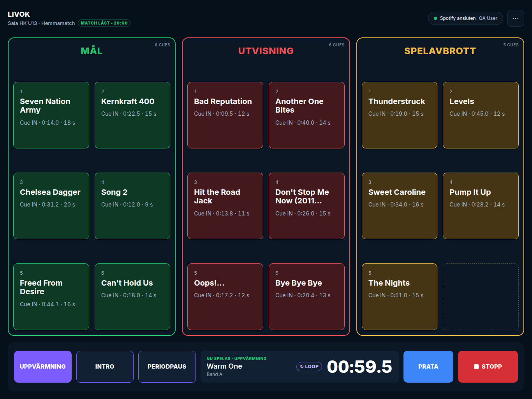
Task: Click the 6 CUES counter in MÅL
Action: click(x=162, y=45)
